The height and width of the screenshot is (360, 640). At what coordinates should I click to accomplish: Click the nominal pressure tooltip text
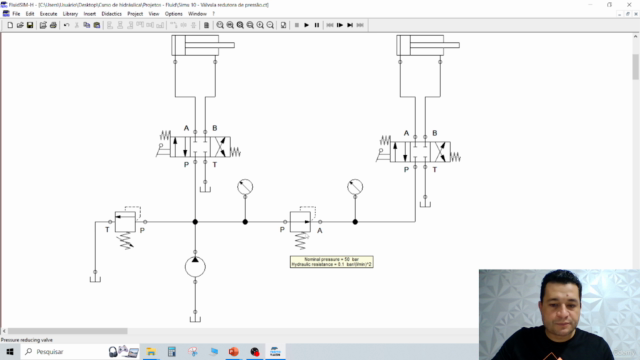(331, 262)
